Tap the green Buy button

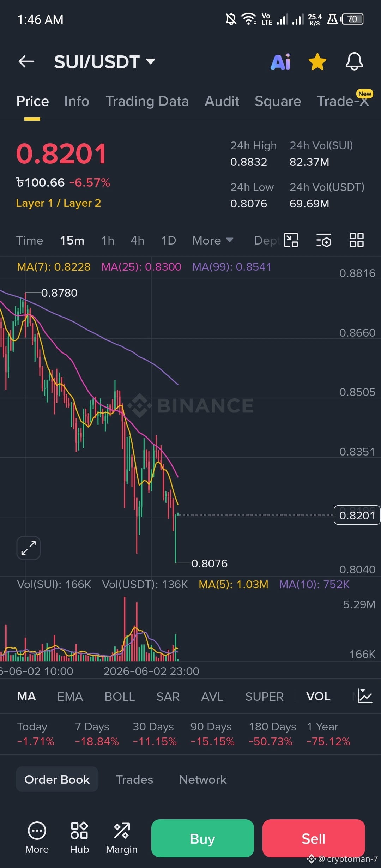point(202,838)
